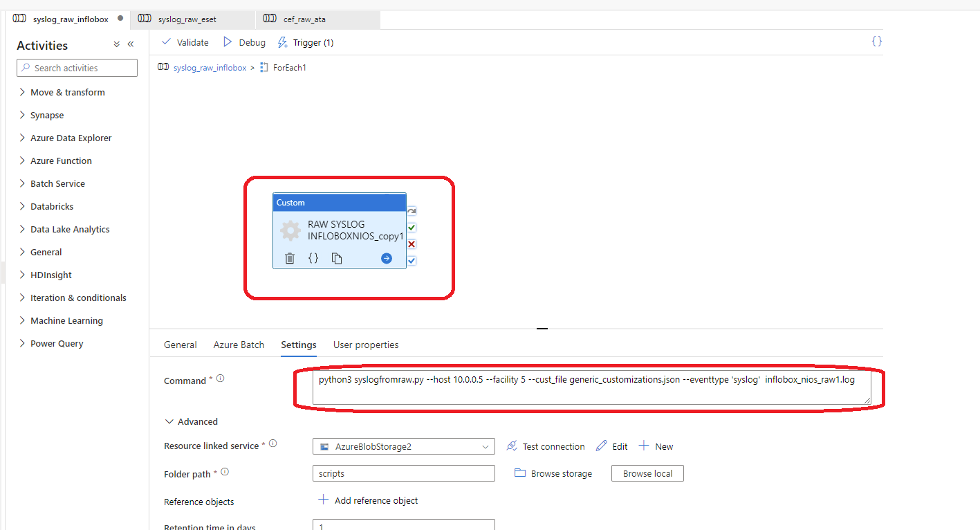This screenshot has height=530, width=980.
Task: Open the Azure Batch tab
Action: (x=239, y=345)
